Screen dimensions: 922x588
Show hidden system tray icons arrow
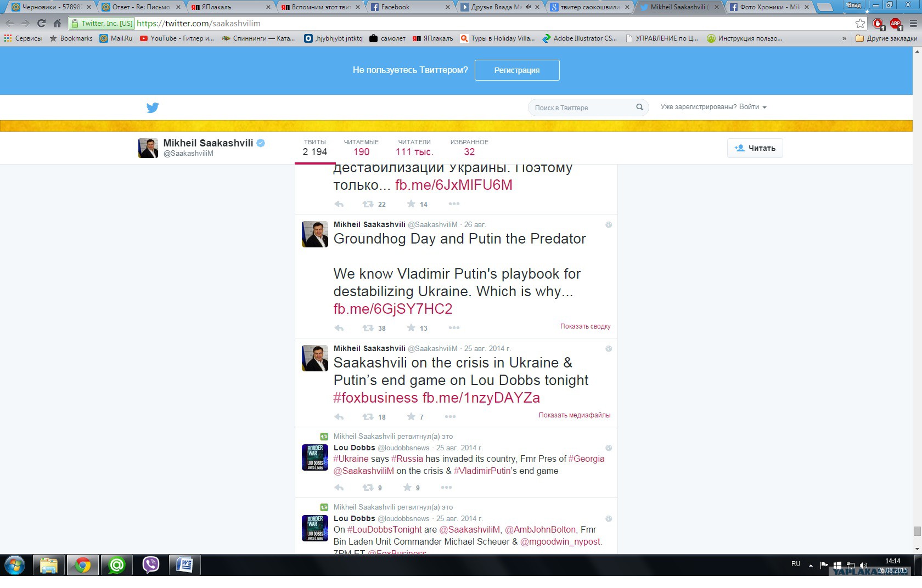tap(811, 565)
